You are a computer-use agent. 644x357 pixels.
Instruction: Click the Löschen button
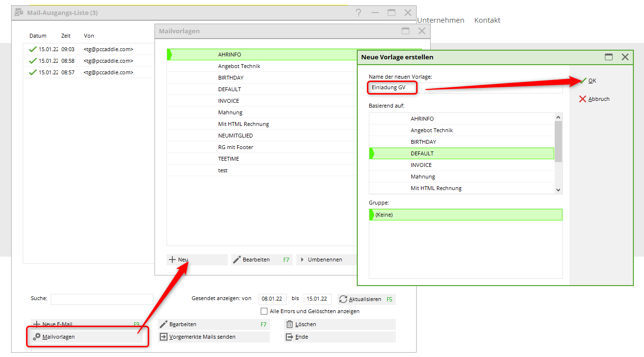340,324
